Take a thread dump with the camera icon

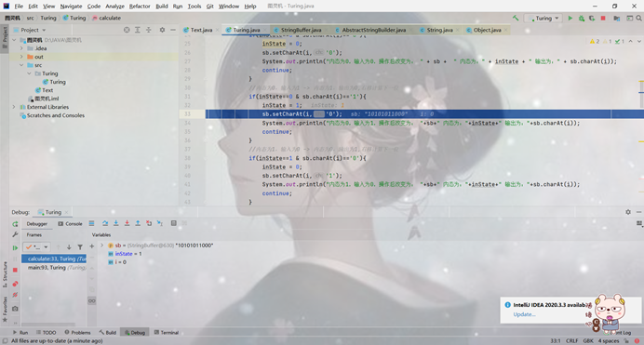pyautogui.click(x=15, y=309)
